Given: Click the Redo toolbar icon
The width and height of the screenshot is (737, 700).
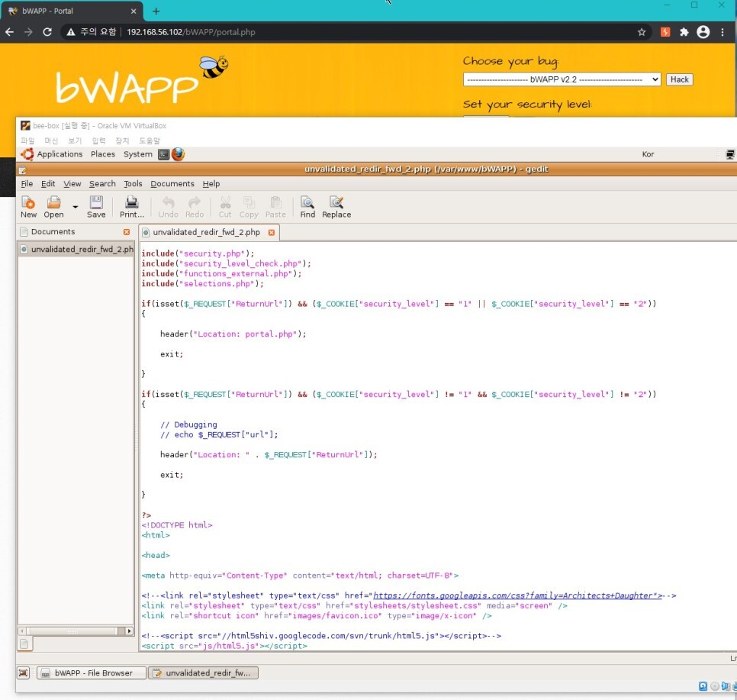Looking at the screenshot, I should tap(194, 207).
